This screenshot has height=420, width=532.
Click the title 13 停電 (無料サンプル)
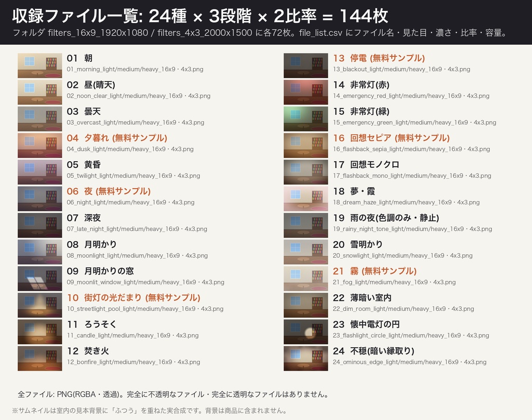tap(379, 58)
